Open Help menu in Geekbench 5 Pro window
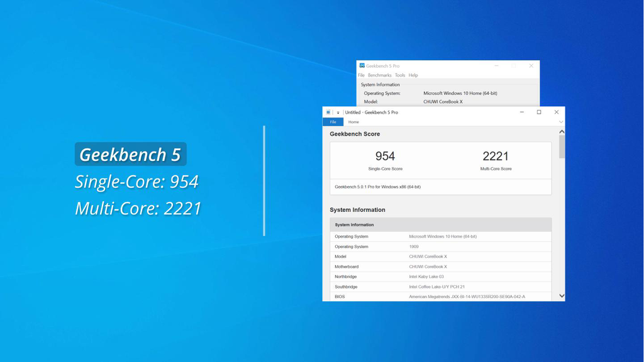 pos(413,75)
